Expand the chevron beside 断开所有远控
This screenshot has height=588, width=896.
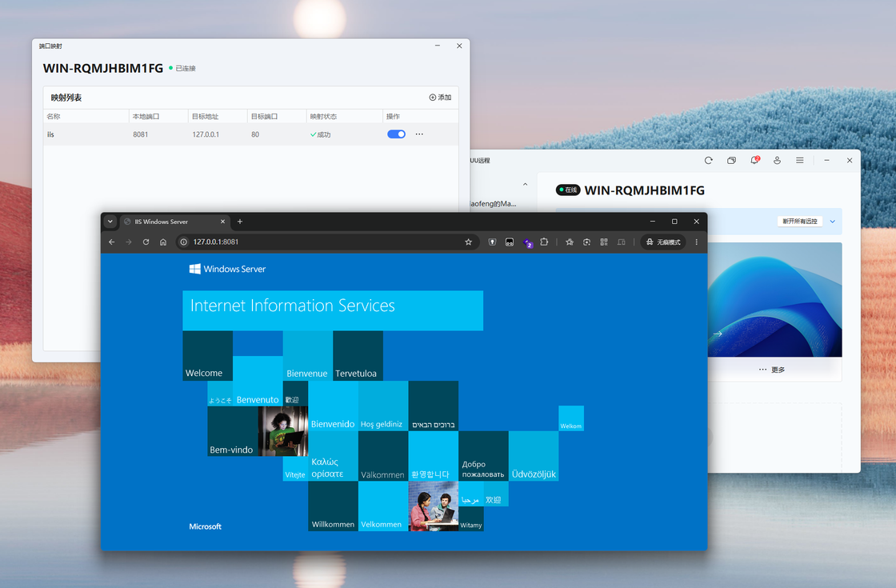(x=833, y=221)
